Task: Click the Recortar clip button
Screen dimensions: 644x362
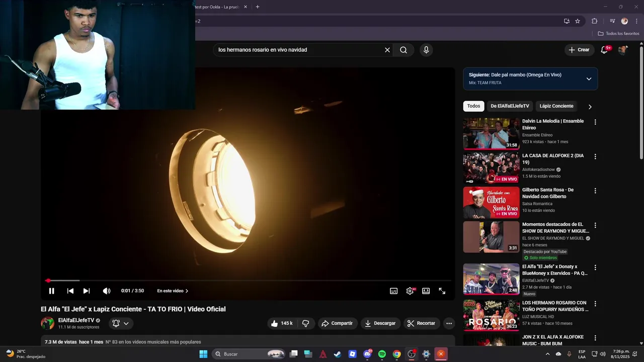Action: (421, 323)
